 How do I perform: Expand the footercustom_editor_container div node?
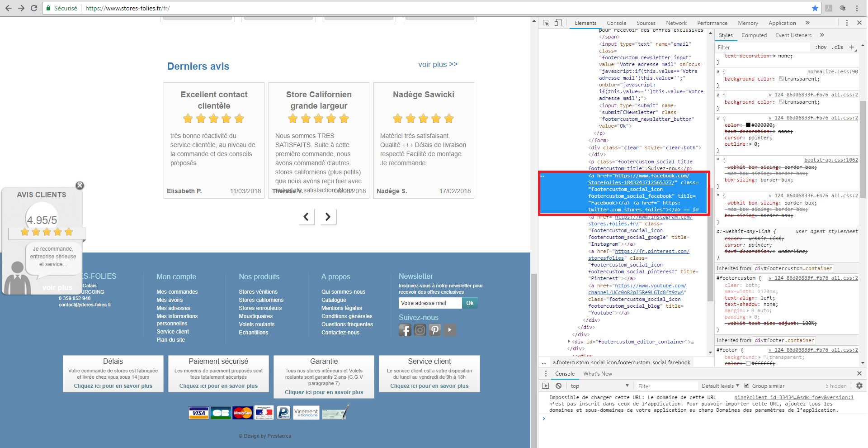coord(569,342)
